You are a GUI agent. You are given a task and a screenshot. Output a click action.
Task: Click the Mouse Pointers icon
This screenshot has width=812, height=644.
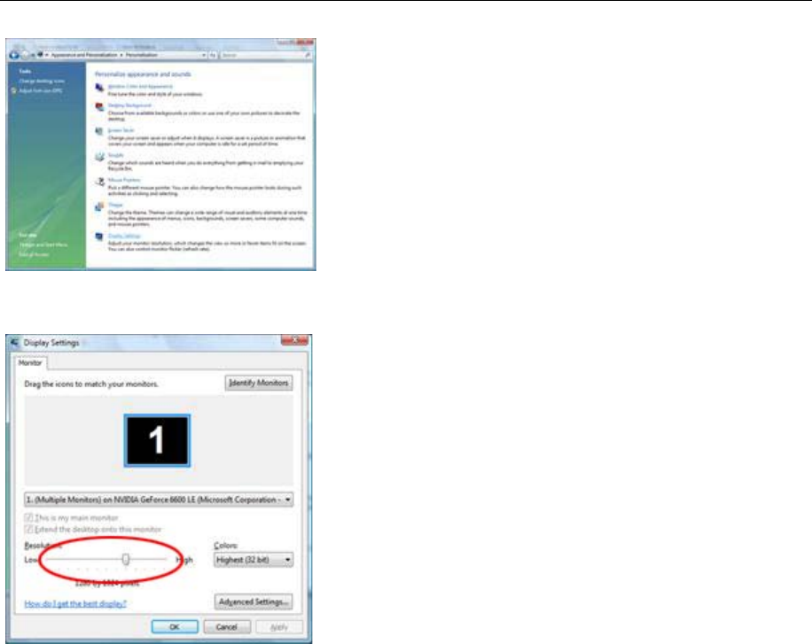pyautogui.click(x=99, y=182)
